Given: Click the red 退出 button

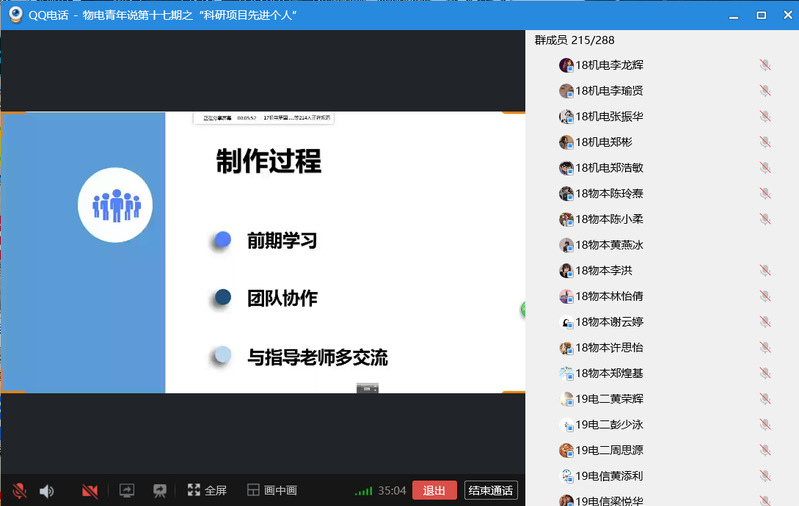Looking at the screenshot, I should tap(434, 490).
